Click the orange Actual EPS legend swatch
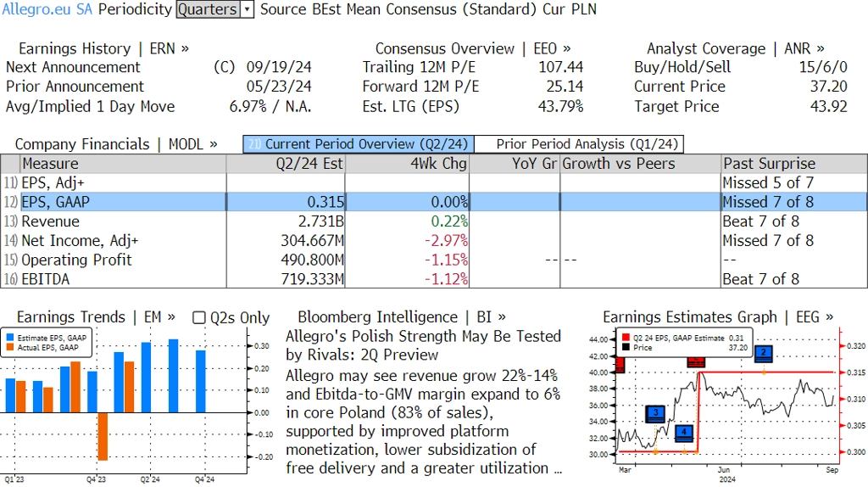Image resolution: width=868 pixels, height=487 pixels. pos(10,348)
